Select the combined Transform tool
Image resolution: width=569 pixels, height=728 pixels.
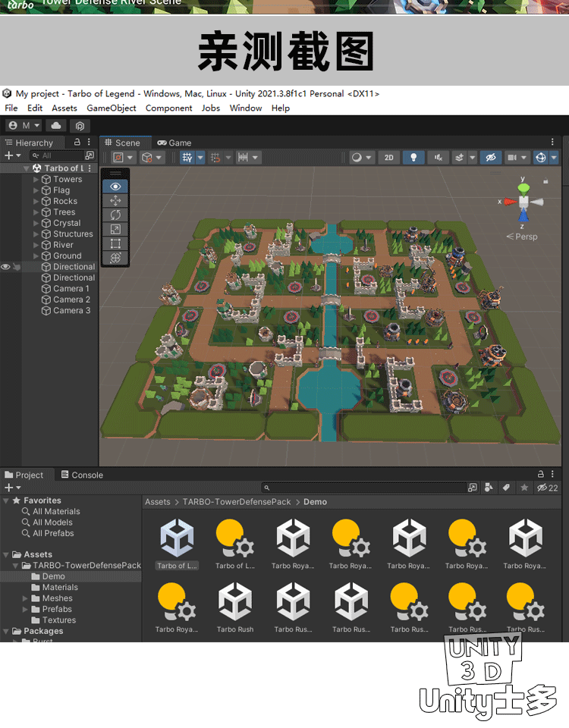tap(115, 258)
